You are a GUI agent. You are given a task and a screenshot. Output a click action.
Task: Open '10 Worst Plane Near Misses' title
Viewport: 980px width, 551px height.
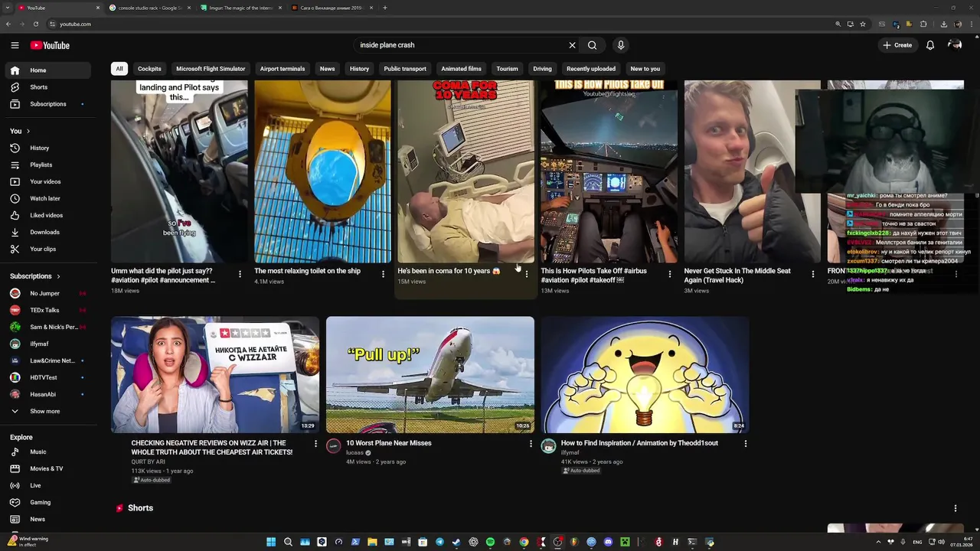click(389, 443)
